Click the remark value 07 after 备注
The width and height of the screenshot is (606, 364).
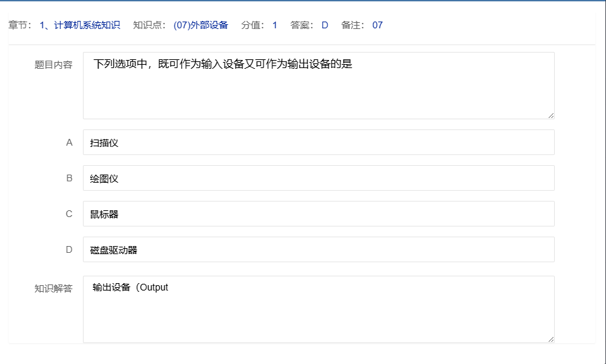[x=377, y=25]
